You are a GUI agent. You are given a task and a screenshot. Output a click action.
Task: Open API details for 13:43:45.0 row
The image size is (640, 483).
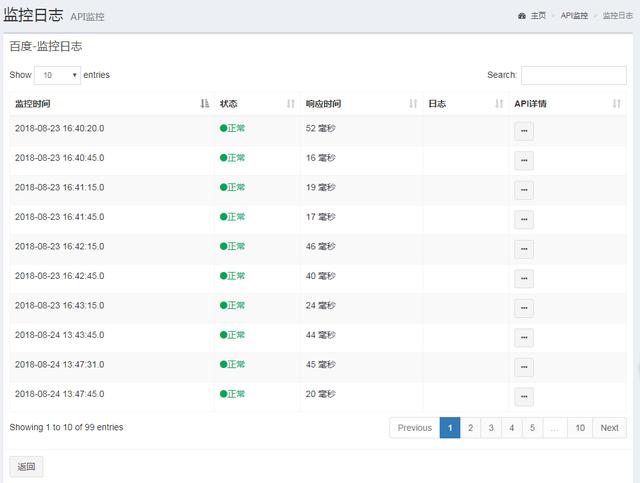pos(524,338)
